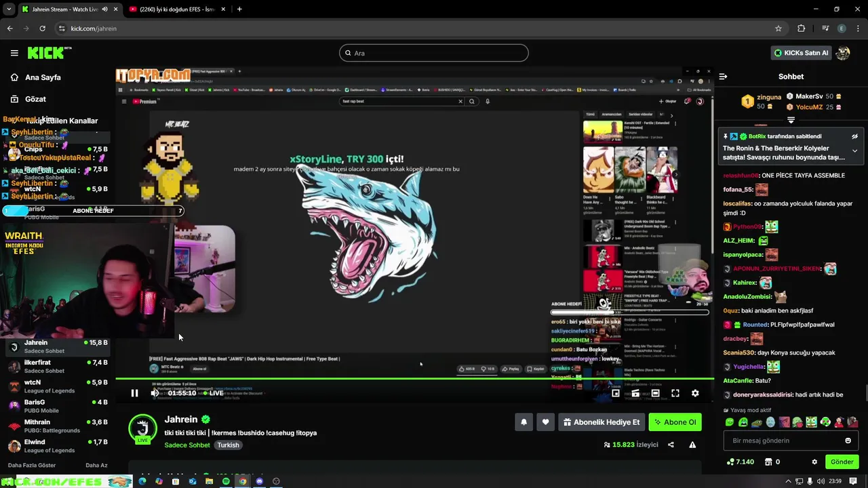868x488 pixels.
Task: Collapse the list with Daha Az
Action: click(x=96, y=466)
